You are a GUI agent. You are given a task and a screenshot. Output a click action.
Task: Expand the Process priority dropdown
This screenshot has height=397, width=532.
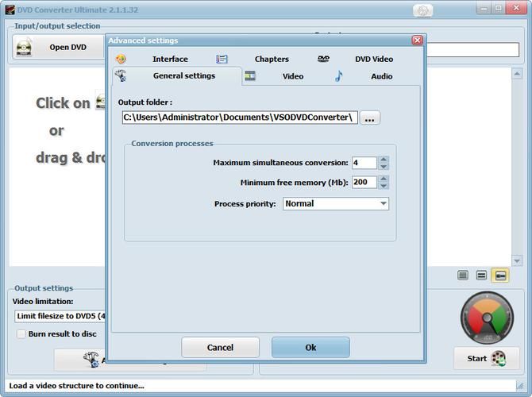click(x=384, y=204)
